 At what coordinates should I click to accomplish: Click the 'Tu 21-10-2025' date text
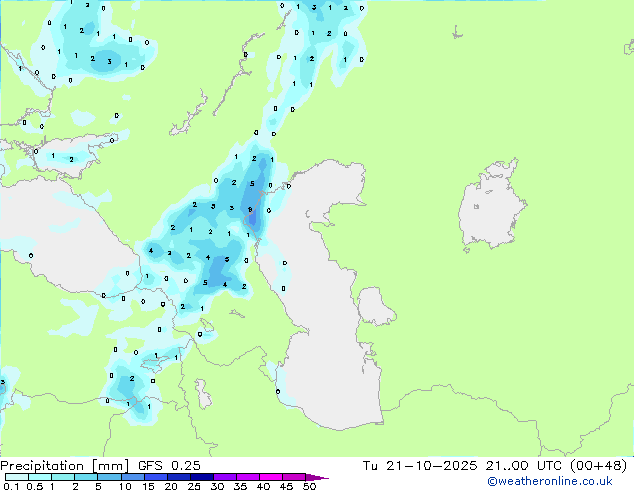pos(420,466)
